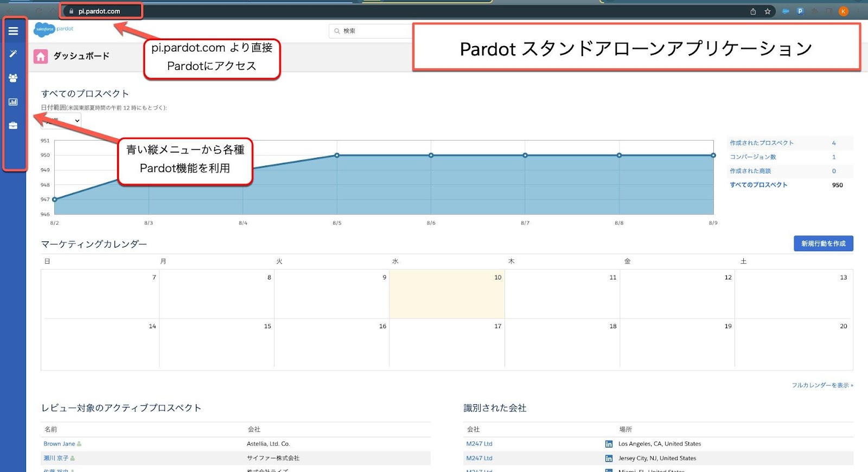This screenshot has width=868, height=472.
Task: Open the Salesforce browser extension icon
Action: [x=786, y=11]
